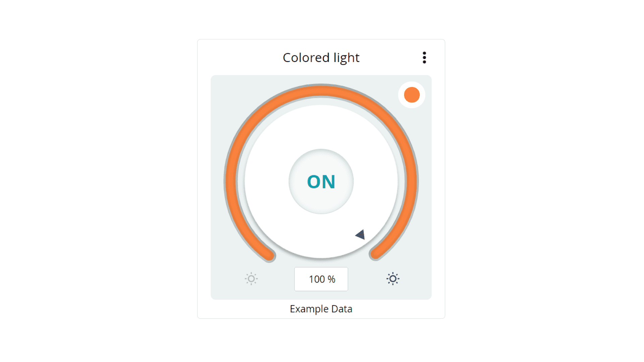Open the orange color picker circle
Screen dimensions: 644x362
pos(412,95)
